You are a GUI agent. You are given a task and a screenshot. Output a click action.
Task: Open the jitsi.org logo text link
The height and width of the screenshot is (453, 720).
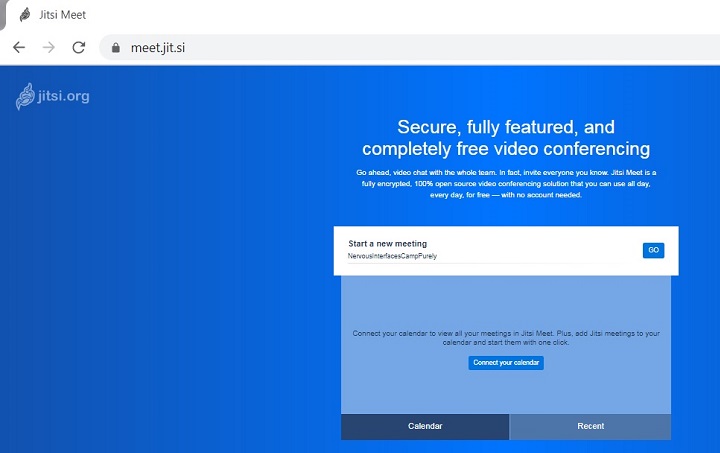[x=65, y=97]
